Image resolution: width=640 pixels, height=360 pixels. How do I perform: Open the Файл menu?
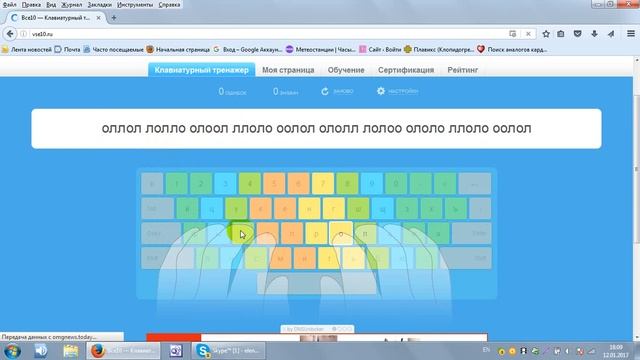point(9,5)
